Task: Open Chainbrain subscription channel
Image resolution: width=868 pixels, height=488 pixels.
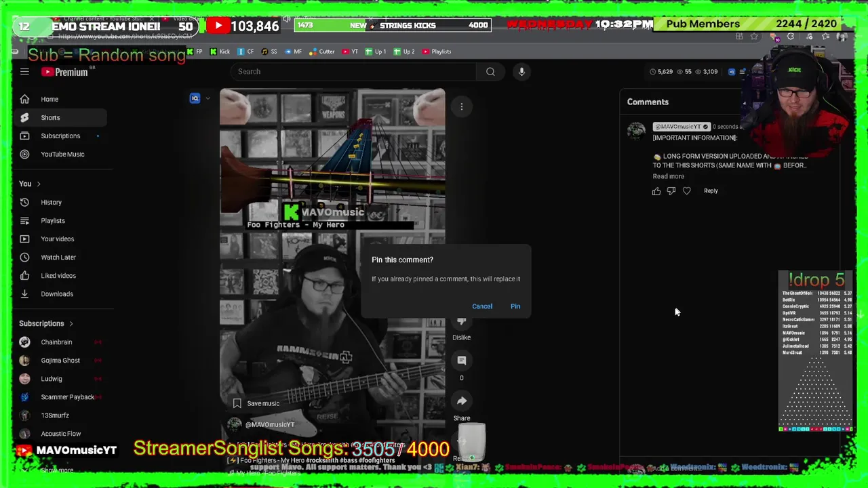Action: [62, 342]
